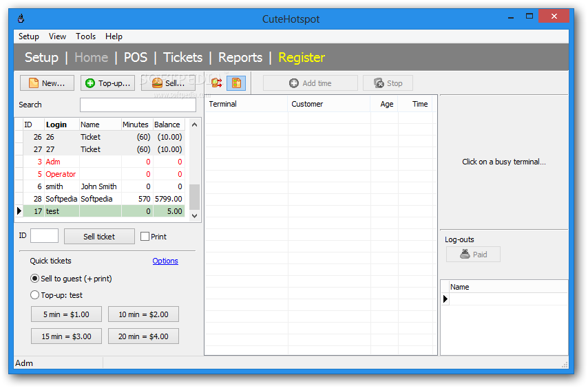
Task: Select the highlighted test customer row
Action: pos(100,211)
